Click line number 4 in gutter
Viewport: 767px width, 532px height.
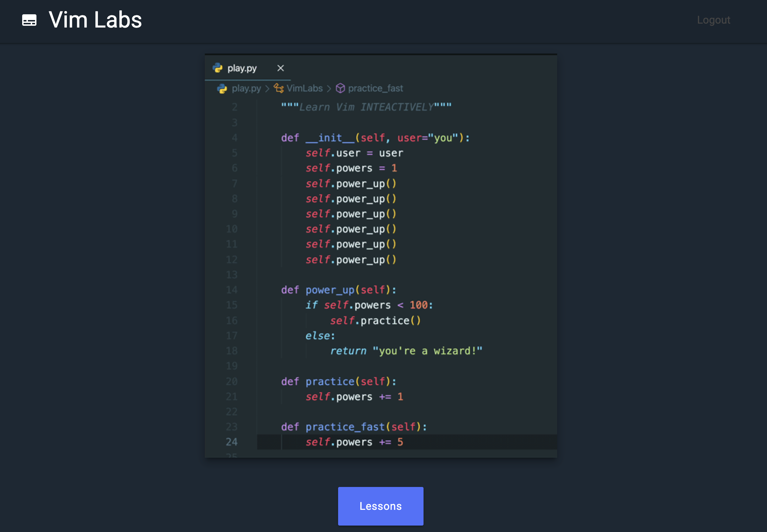pyautogui.click(x=234, y=138)
